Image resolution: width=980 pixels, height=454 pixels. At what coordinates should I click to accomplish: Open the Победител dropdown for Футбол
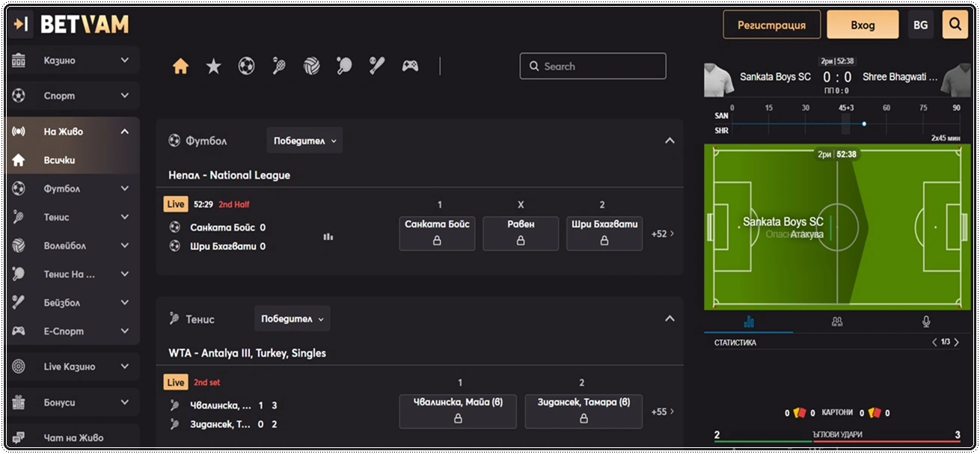pyautogui.click(x=304, y=141)
